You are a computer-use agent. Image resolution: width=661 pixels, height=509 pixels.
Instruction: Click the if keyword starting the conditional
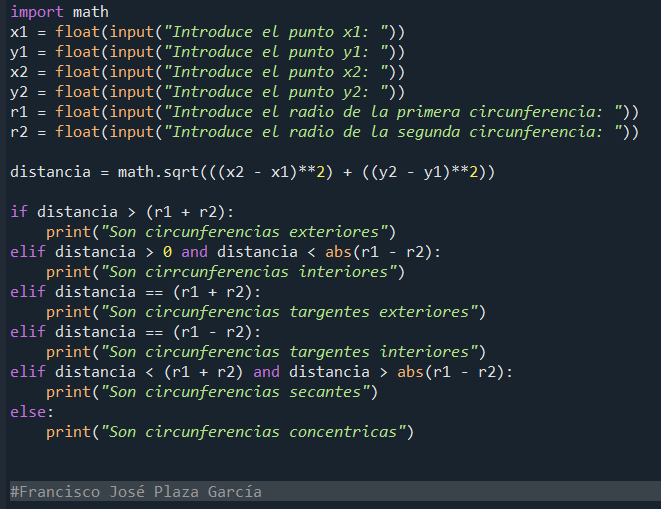click(x=19, y=212)
